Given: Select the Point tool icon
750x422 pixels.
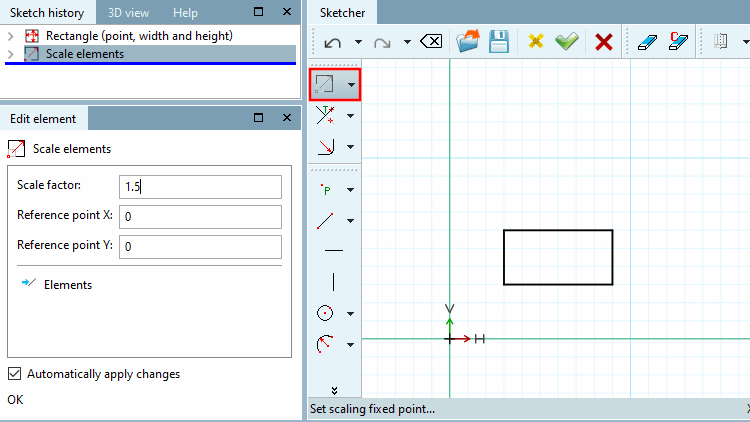Looking at the screenshot, I should (x=325, y=189).
